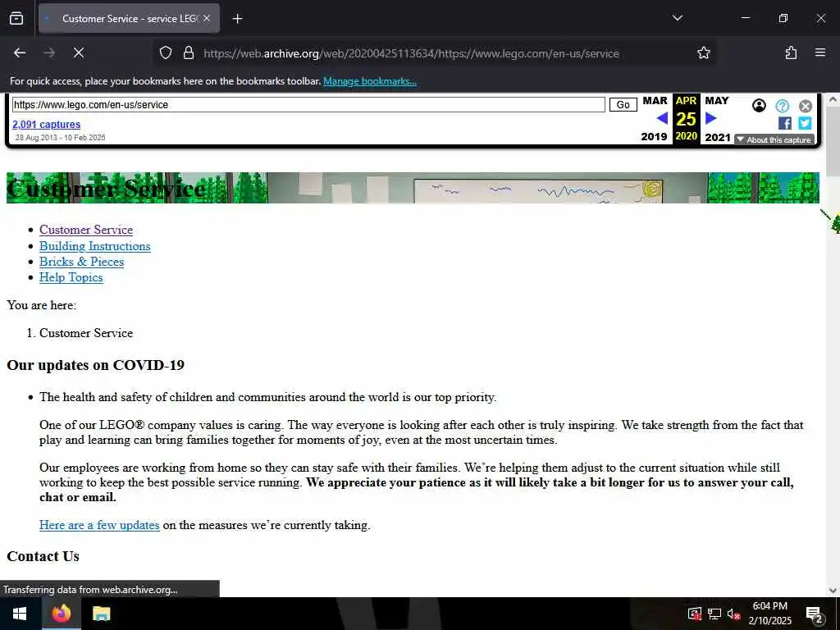Open Building Instructions link

pos(95,246)
